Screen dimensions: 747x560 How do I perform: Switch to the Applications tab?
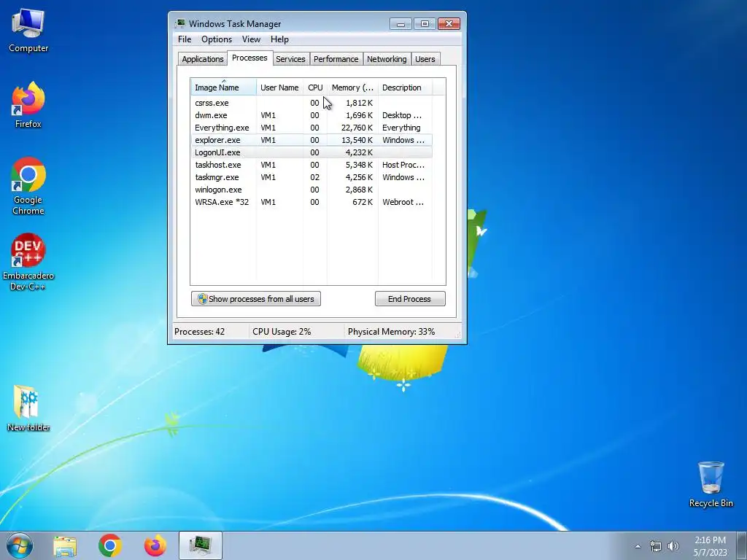point(203,59)
